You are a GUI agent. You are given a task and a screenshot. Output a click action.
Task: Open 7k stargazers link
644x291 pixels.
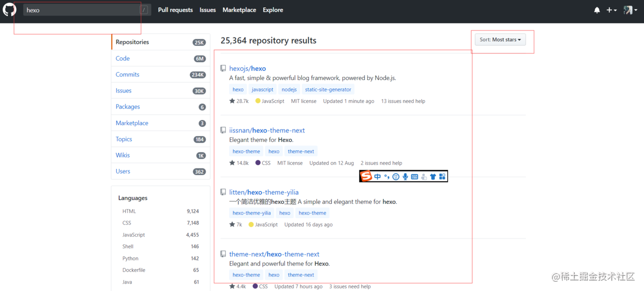point(236,225)
